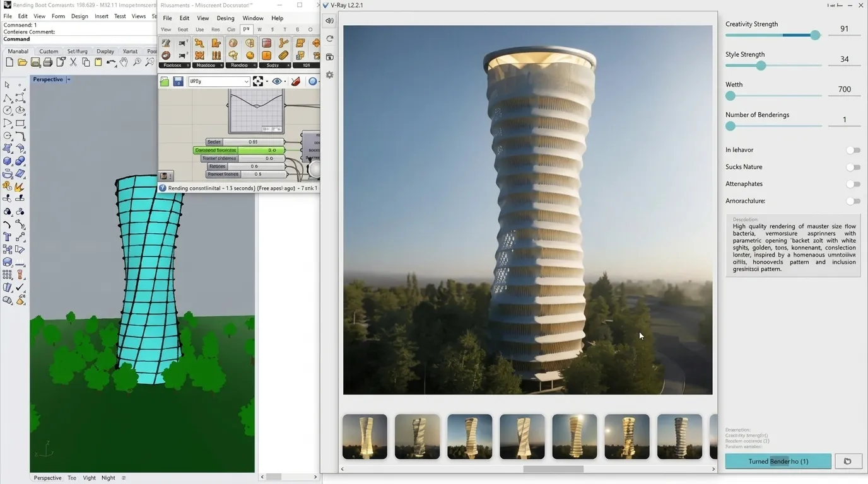Select the rectangle tool in Rhino sidebar

20,124
